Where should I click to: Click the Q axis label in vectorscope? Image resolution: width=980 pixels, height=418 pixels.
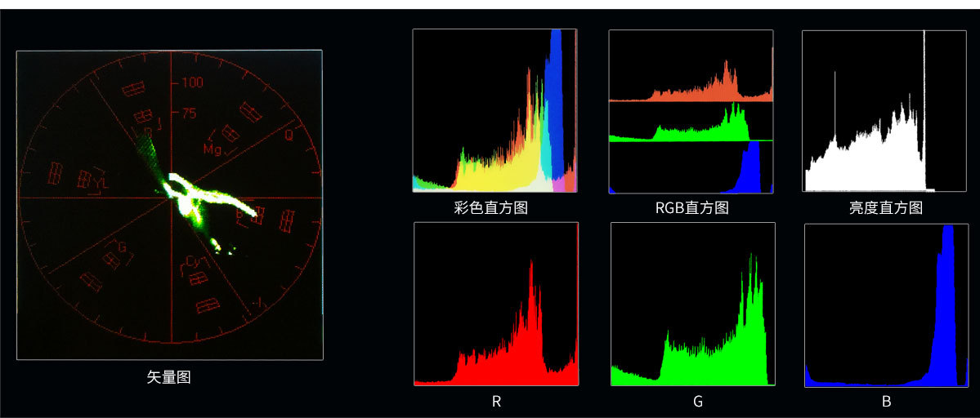pyautogui.click(x=289, y=134)
